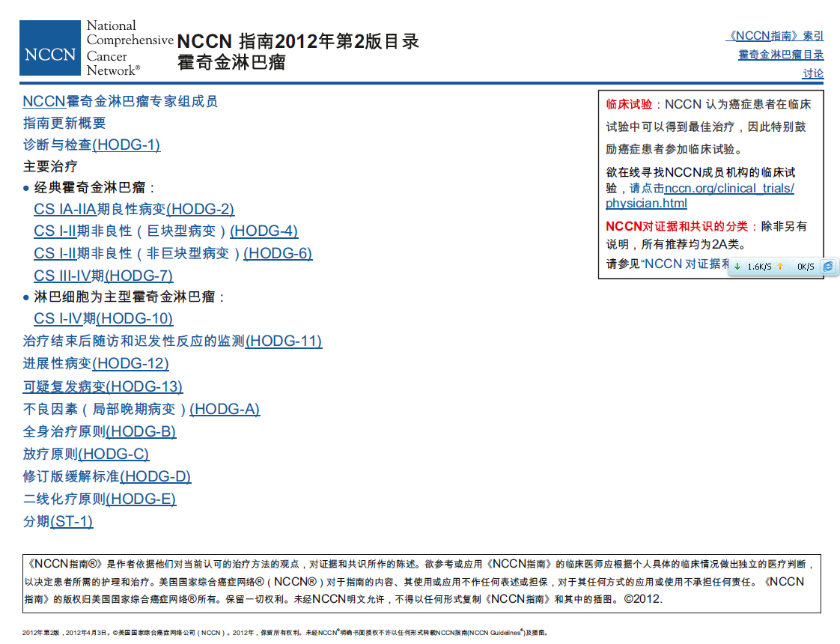840x644 pixels.
Task: Open CS IA-IIA期良性病变(HODG-2) link
Action: (x=134, y=209)
